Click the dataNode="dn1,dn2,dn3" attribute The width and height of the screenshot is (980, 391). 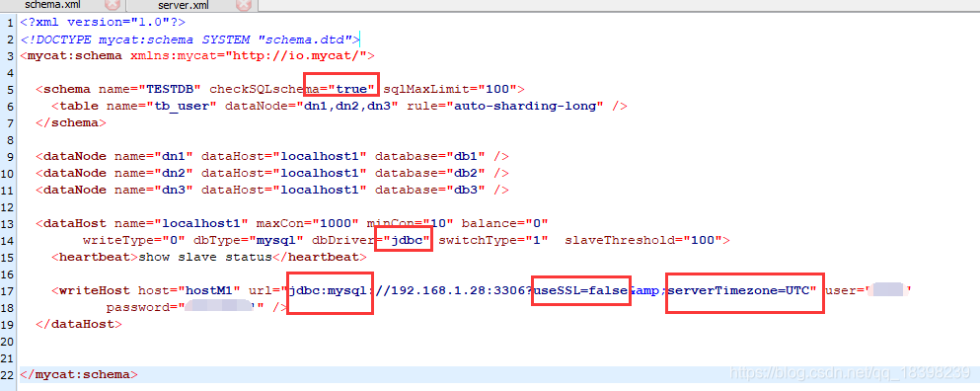tap(311, 106)
